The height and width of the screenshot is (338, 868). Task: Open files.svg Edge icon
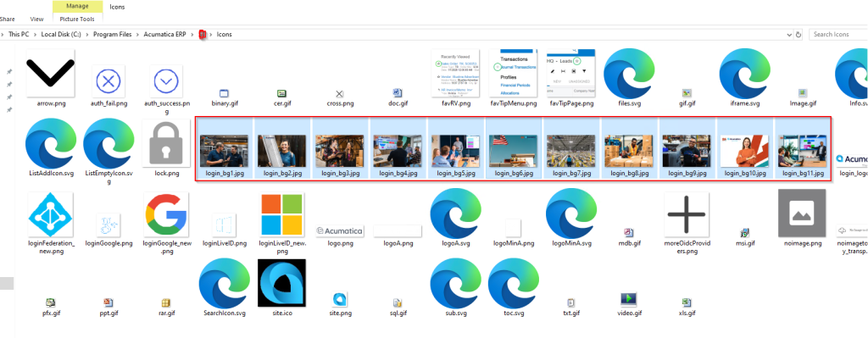tap(629, 75)
